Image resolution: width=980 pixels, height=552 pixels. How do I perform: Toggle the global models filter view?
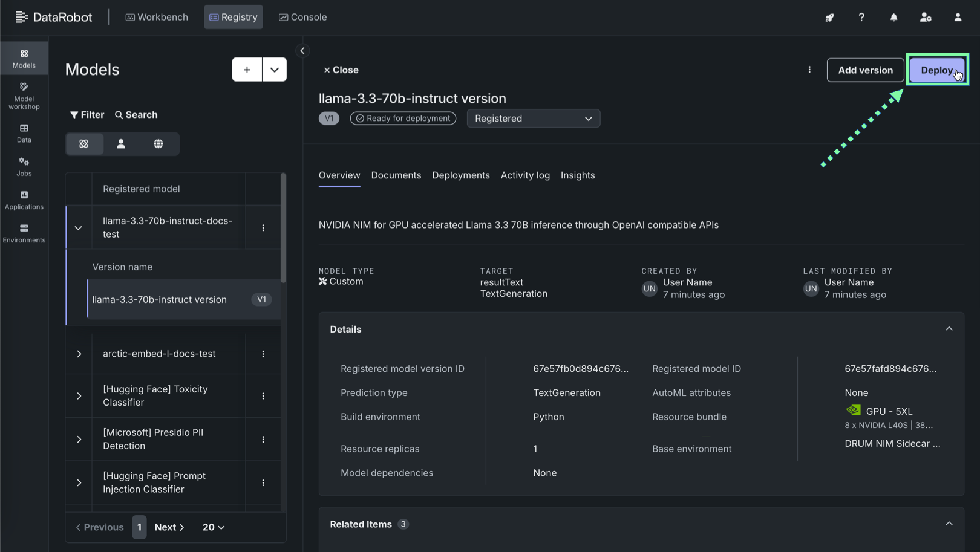(158, 144)
